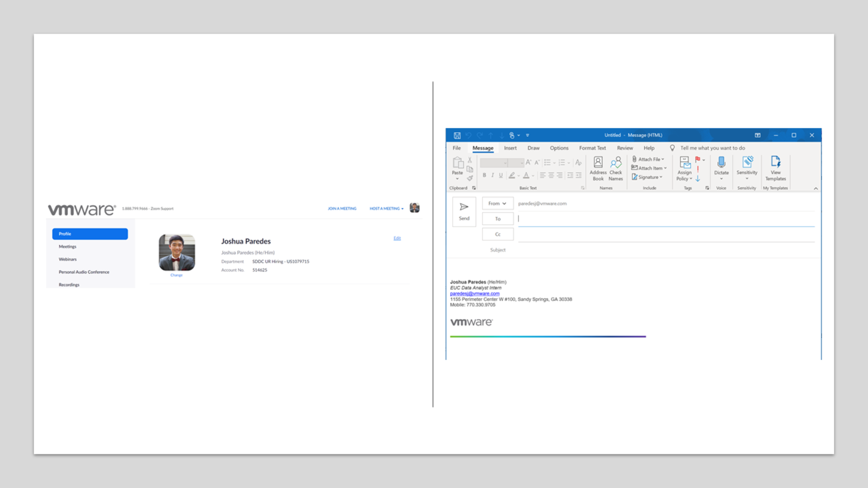Toggle Bold formatting

coord(484,175)
